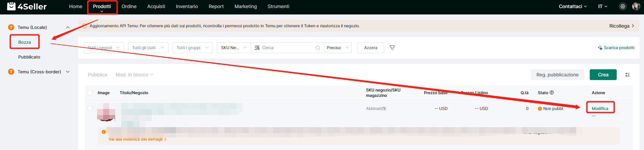Viewport: 644px width, 150px height.
Task: Open the Tutti i gruppi dropdown
Action: [x=193, y=48]
